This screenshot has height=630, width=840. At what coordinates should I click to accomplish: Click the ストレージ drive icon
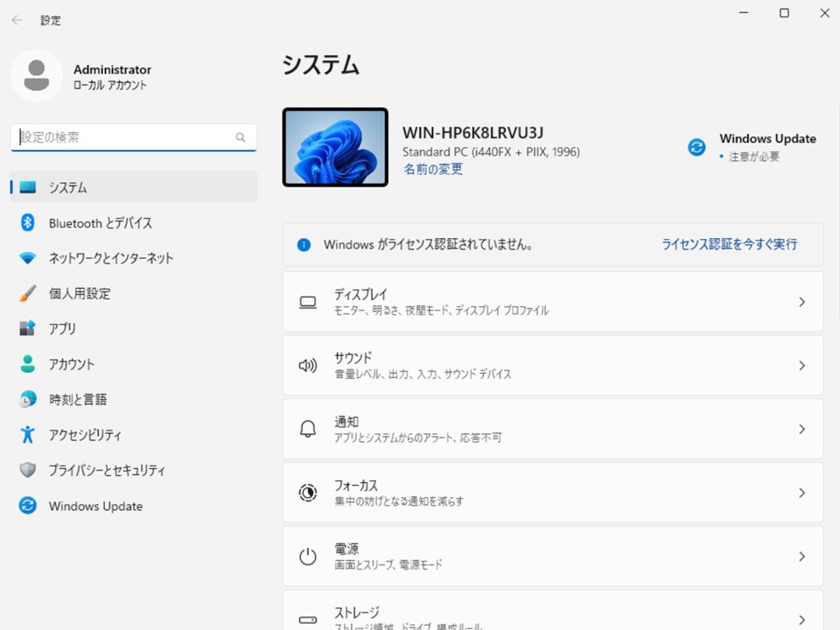[x=307, y=619]
